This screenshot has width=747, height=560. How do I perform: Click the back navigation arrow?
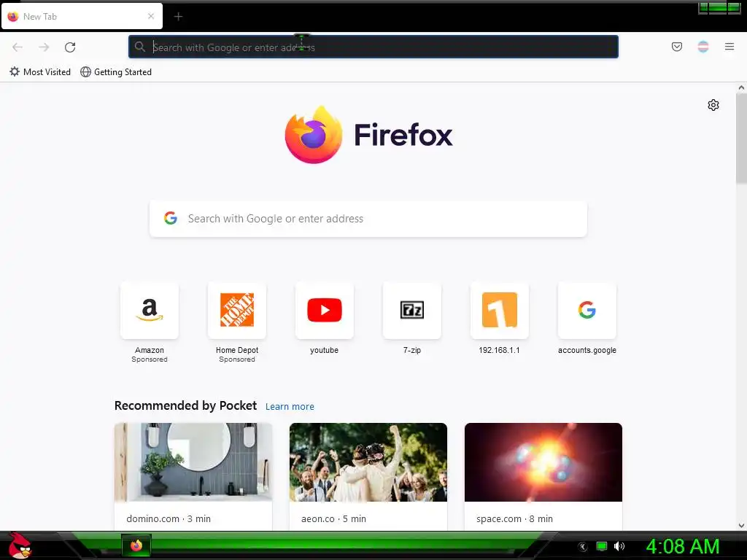(18, 47)
